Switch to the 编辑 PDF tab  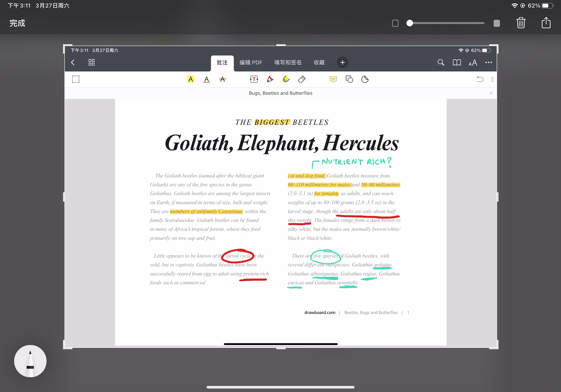(x=251, y=63)
